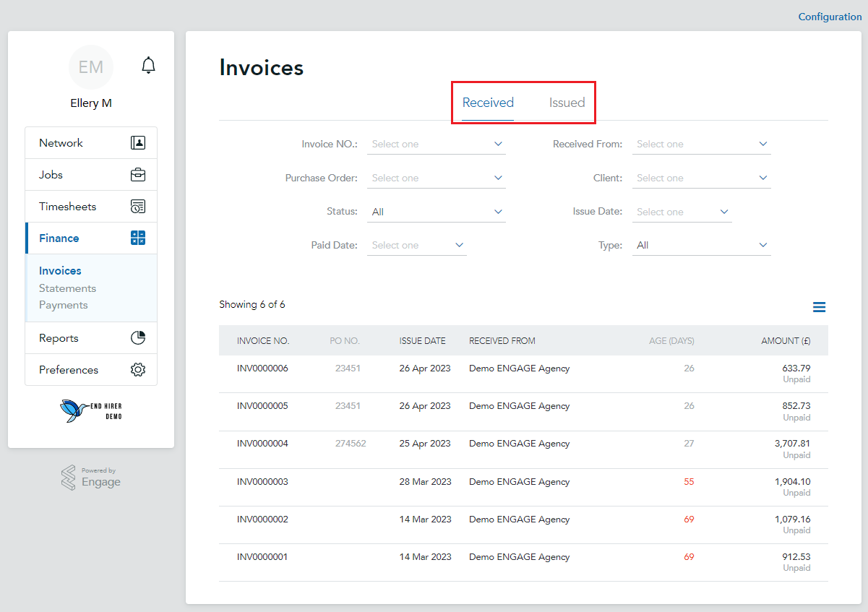Switch to the Issued tab
Screen dimensions: 868x612
(x=567, y=103)
